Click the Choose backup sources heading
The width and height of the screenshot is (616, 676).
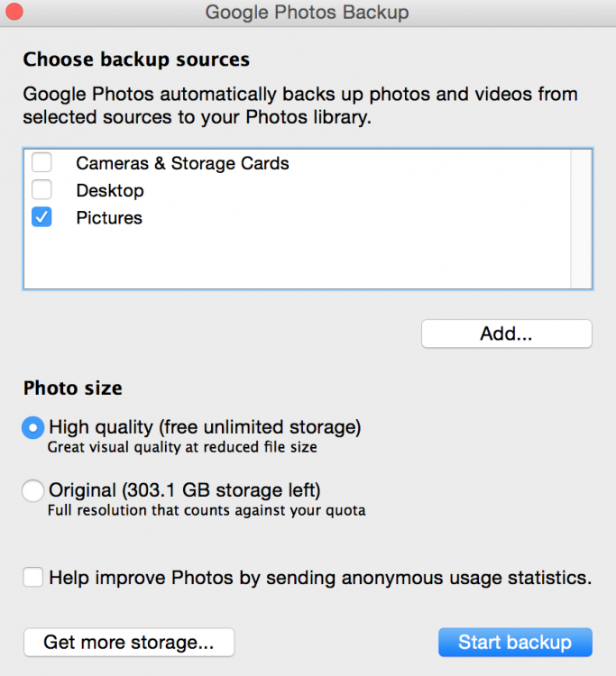pyautogui.click(x=136, y=59)
